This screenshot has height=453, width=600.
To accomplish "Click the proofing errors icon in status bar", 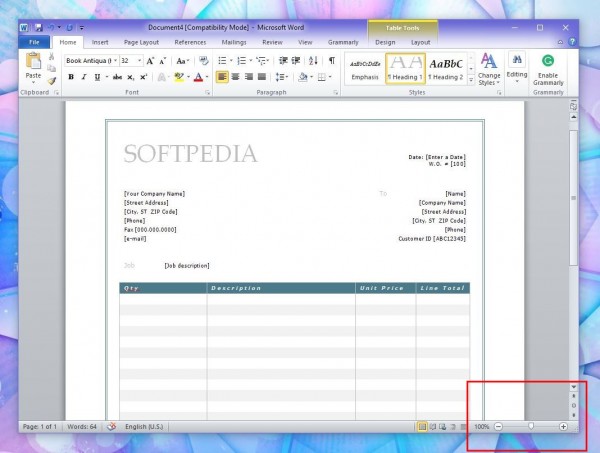I will (111, 426).
